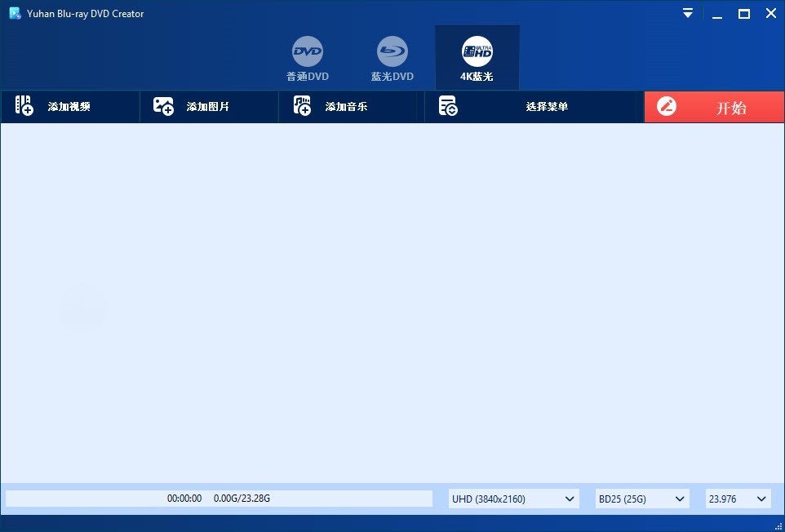
Task: Switch to the 普通DVD tab
Action: coord(308,57)
